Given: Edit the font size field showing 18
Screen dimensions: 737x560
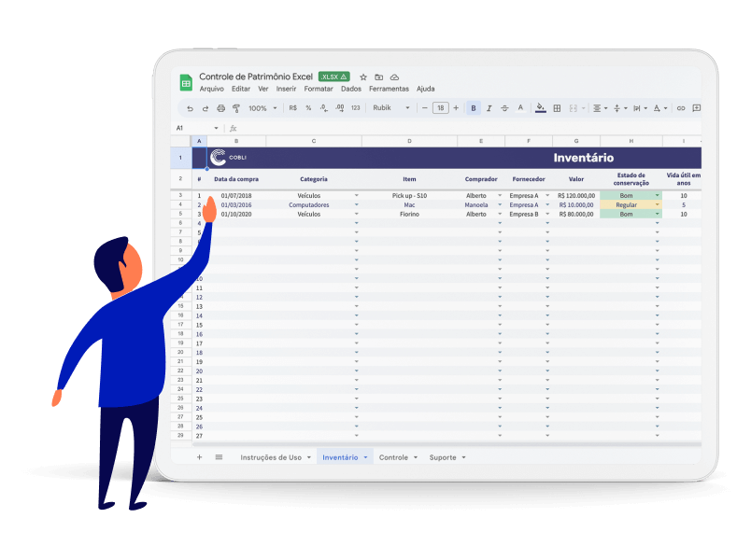Looking at the screenshot, I should point(440,108).
